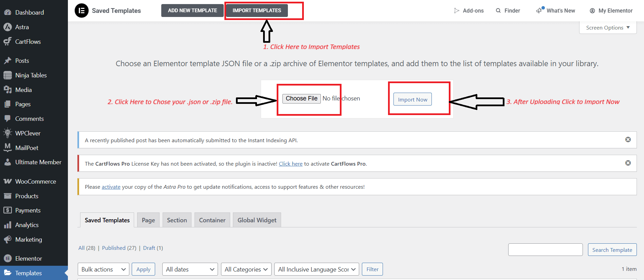Click the Filter button

tap(372, 269)
